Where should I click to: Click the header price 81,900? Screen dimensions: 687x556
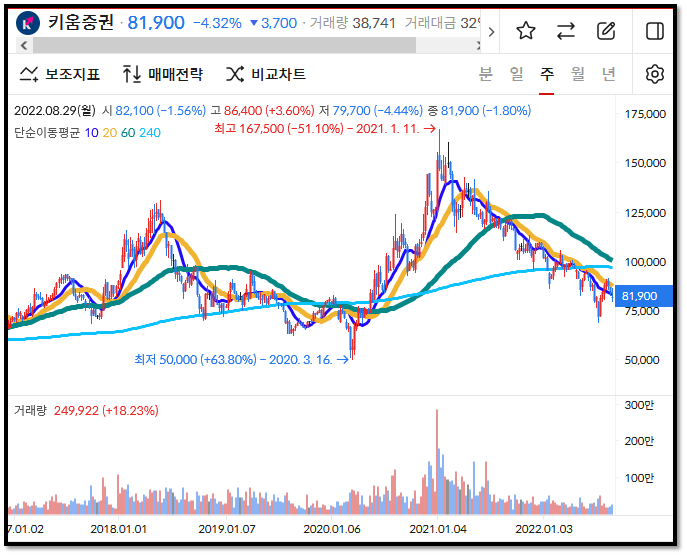click(x=156, y=23)
